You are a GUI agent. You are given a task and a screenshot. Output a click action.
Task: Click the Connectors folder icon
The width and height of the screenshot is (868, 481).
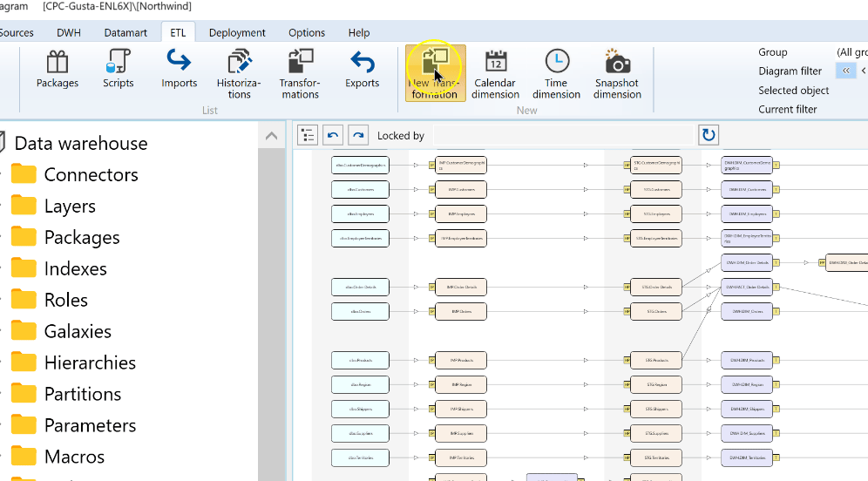(x=24, y=173)
